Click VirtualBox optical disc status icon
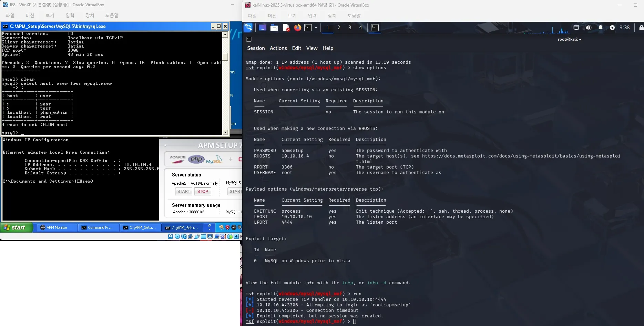The width and height of the screenshot is (644, 326). (x=177, y=236)
